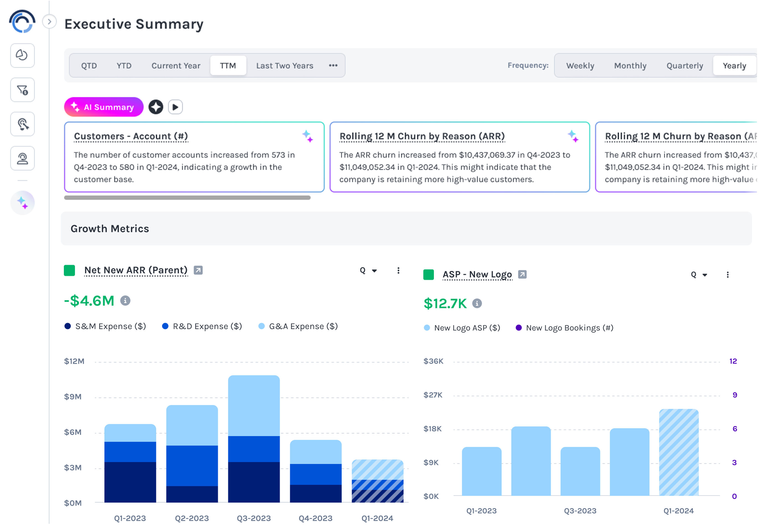
Task: Expand the sidebar with chevron arrow
Action: (49, 22)
